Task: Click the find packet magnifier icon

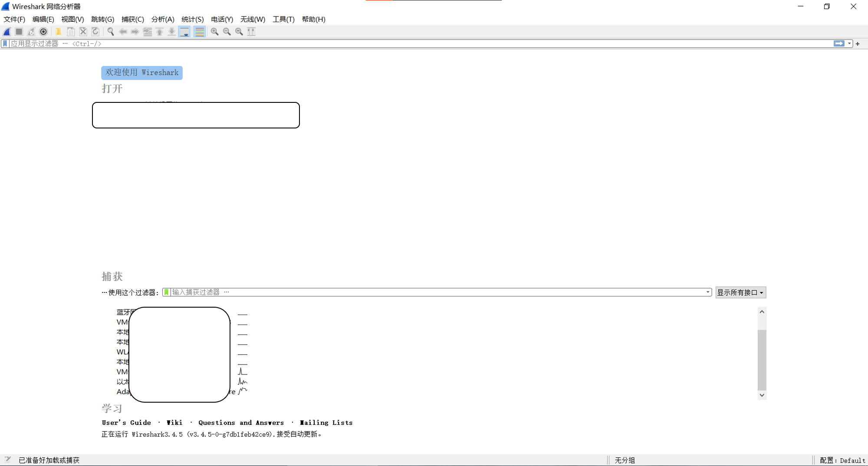Action: tap(111, 32)
